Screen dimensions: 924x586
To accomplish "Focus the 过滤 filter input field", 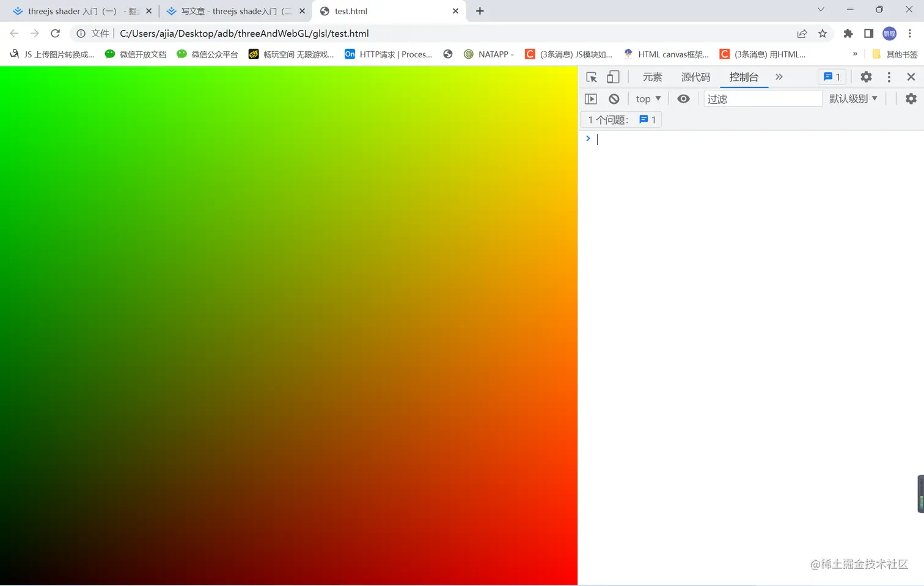I will coord(763,99).
